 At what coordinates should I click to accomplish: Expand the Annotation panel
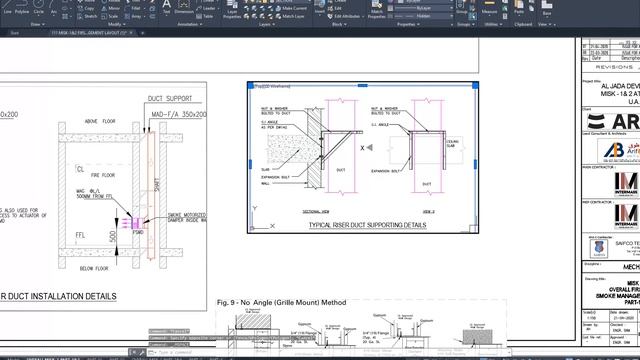click(190, 24)
